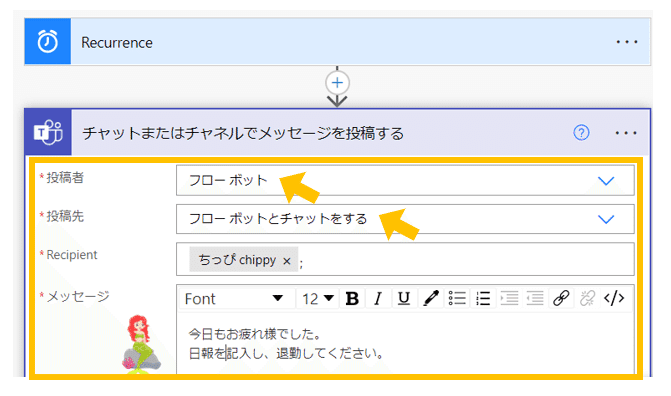Screen dimensions: 671x396
Task: Click the Microsoft Teams action icon
Action: click(48, 132)
